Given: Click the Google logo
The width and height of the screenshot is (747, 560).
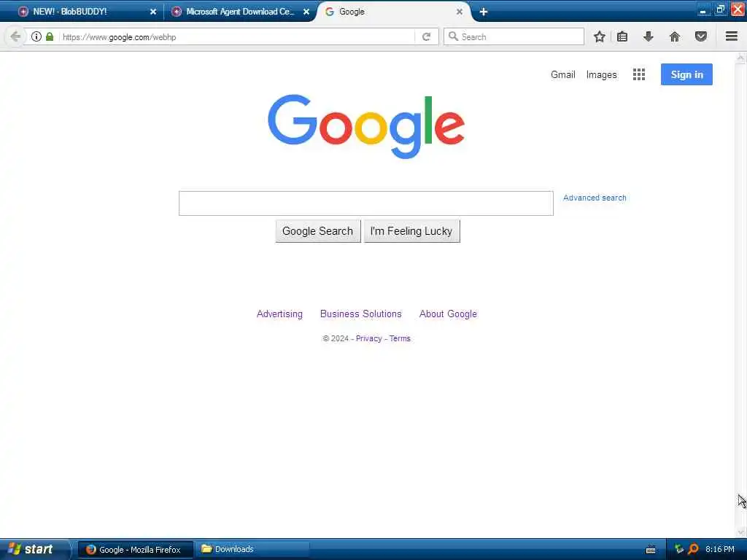Looking at the screenshot, I should (x=366, y=126).
